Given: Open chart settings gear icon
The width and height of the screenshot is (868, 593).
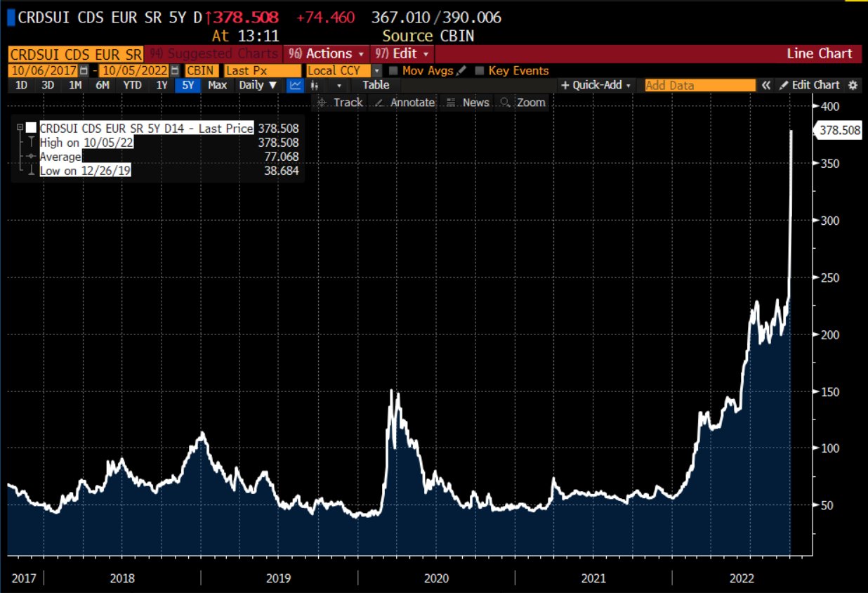Looking at the screenshot, I should (x=853, y=85).
